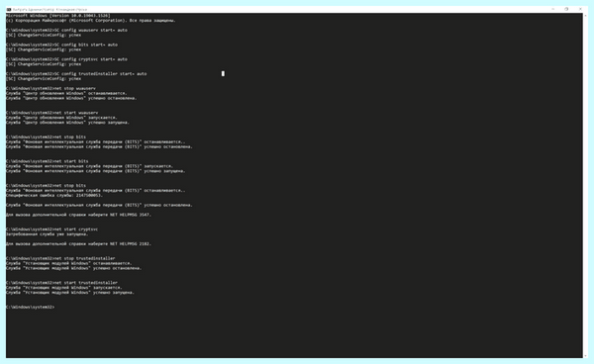Click the last empty C:\Windows\system32> prompt
Viewport: 594px width, 364px height.
tap(31, 308)
